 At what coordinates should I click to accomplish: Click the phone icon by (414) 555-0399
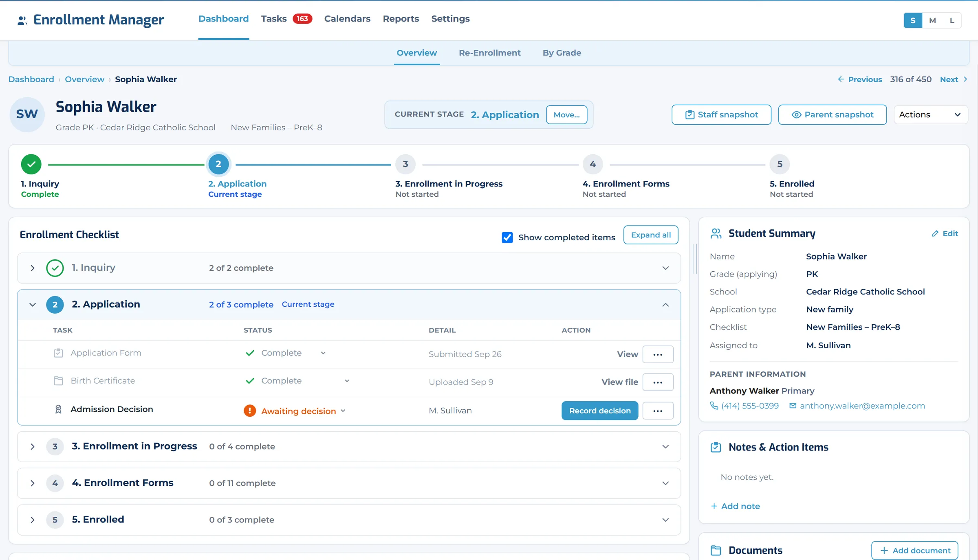coord(714,406)
